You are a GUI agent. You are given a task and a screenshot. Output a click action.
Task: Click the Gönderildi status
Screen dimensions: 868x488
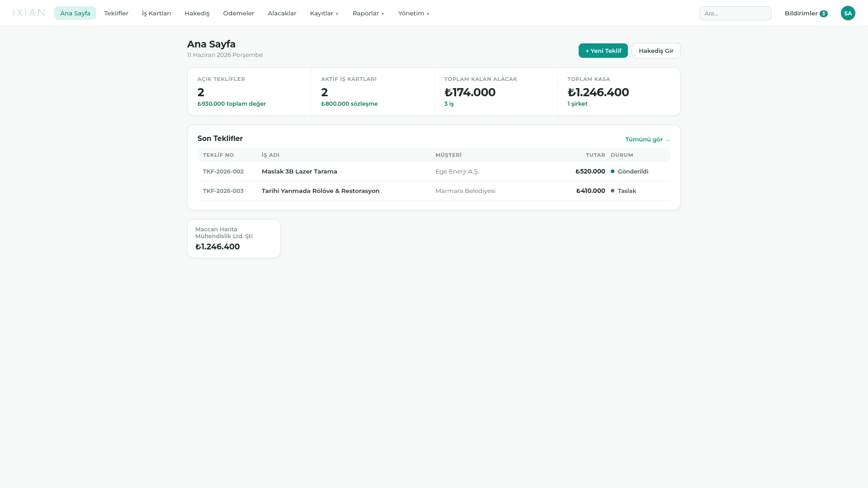629,171
